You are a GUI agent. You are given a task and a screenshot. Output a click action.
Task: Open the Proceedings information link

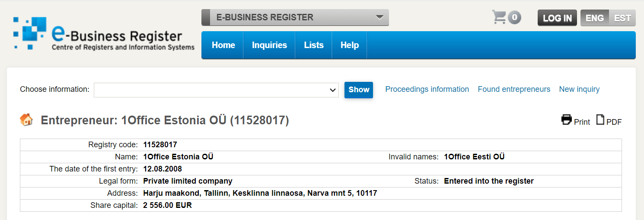427,89
